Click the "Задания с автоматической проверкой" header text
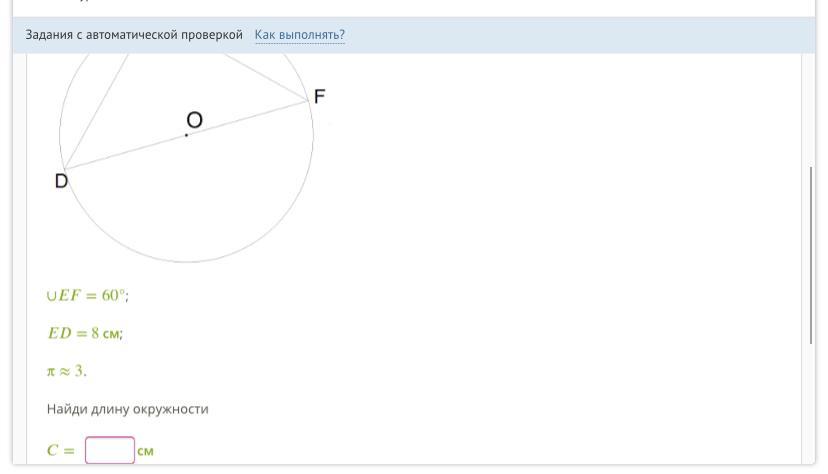 tap(134, 35)
